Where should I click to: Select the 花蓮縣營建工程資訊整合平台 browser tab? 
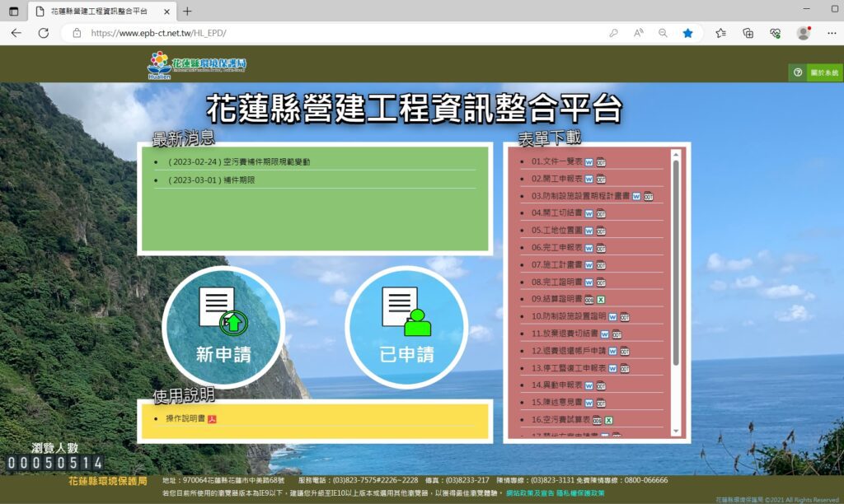pos(99,11)
